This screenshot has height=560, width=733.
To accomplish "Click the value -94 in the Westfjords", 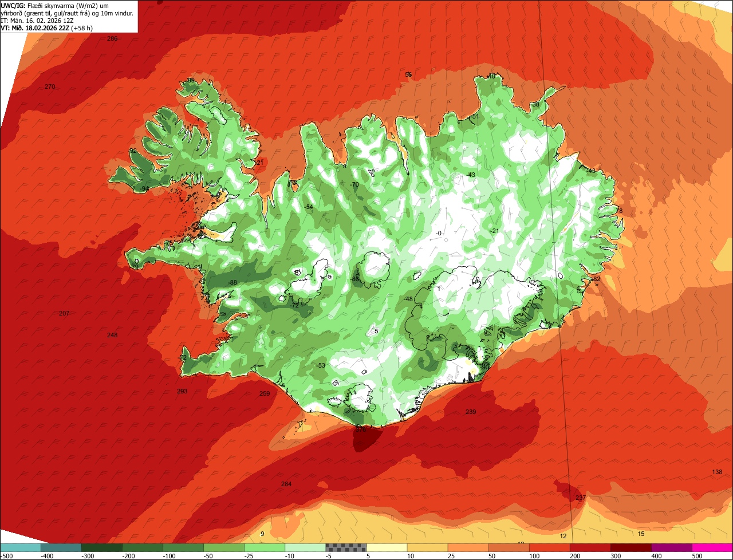I will [x=144, y=188].
